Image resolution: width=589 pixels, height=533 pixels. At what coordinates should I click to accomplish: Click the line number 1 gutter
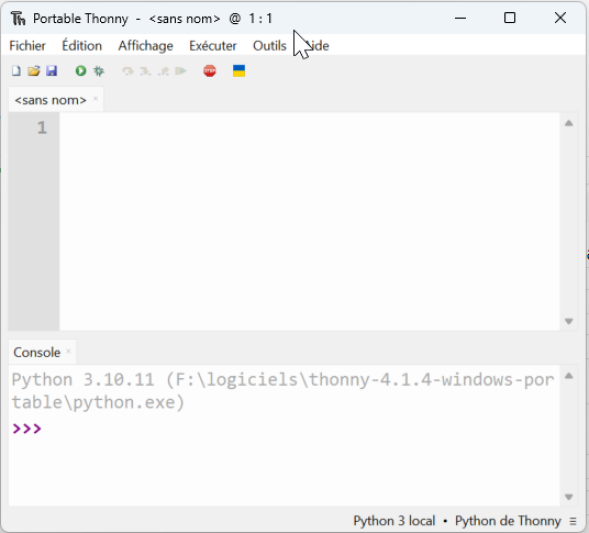42,128
